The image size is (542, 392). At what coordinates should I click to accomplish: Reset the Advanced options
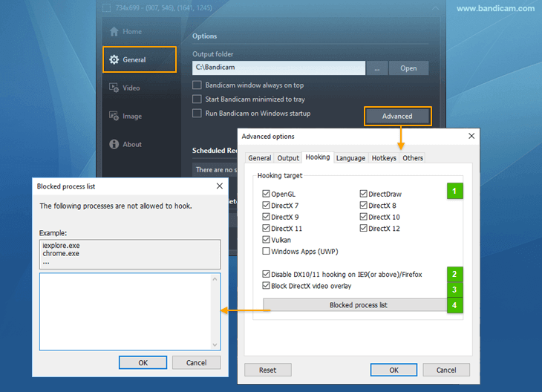268,370
